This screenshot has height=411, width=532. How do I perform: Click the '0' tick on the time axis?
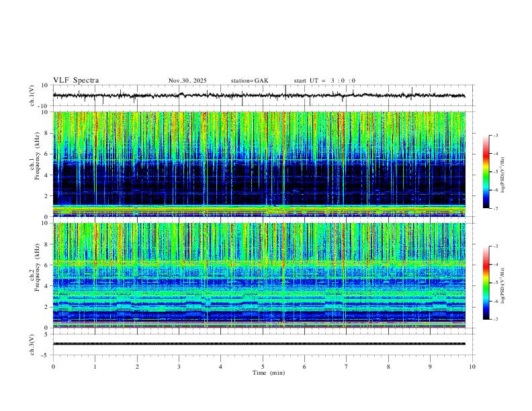coord(53,367)
